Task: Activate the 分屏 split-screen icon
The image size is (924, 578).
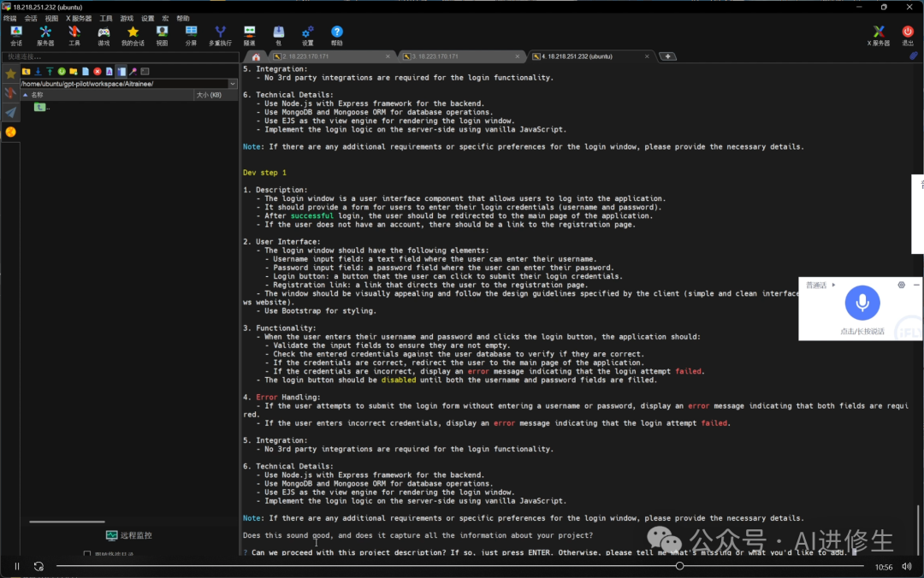Action: pos(191,35)
